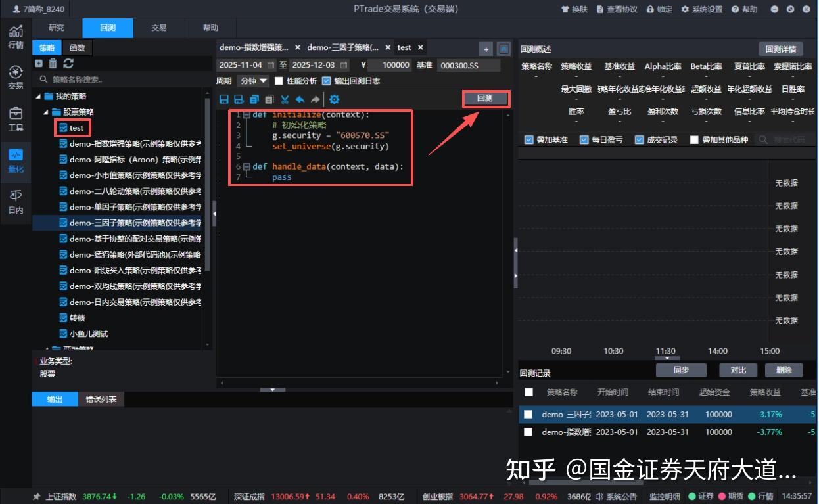Click the 回测 button to run backtest
The width and height of the screenshot is (819, 504).
point(486,99)
